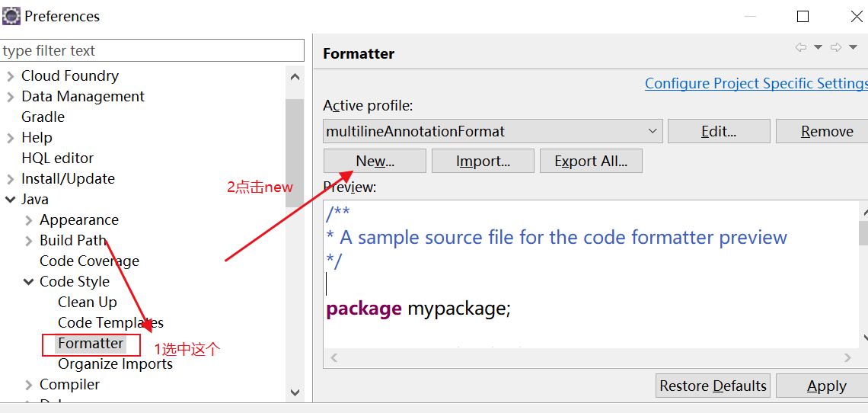
Task: Collapse the Java tree node
Action: tap(10, 200)
